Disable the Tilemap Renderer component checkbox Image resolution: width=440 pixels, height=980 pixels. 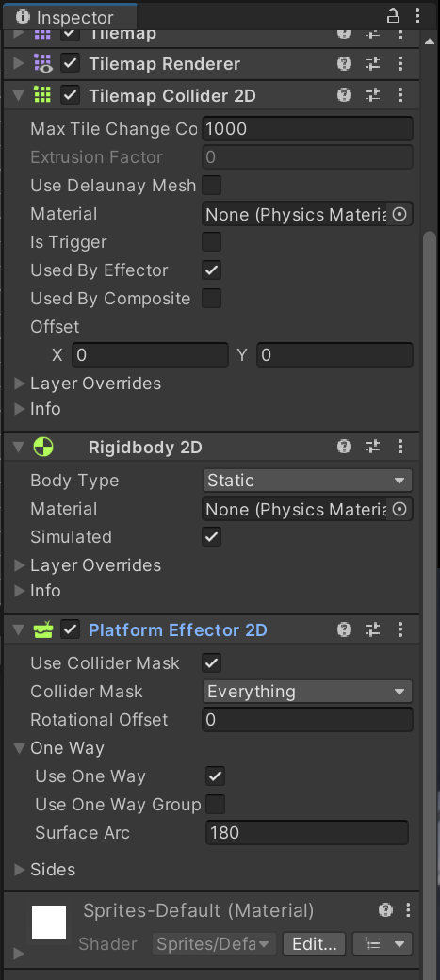[x=70, y=63]
